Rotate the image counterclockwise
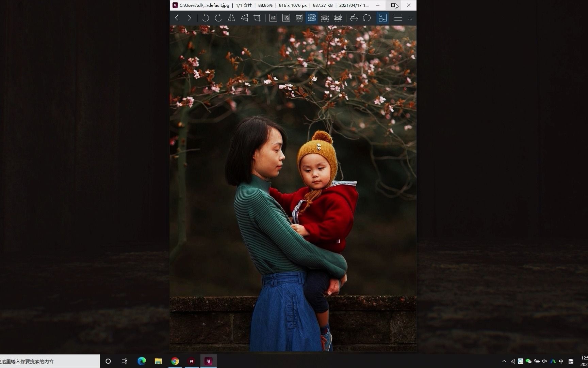 (206, 18)
